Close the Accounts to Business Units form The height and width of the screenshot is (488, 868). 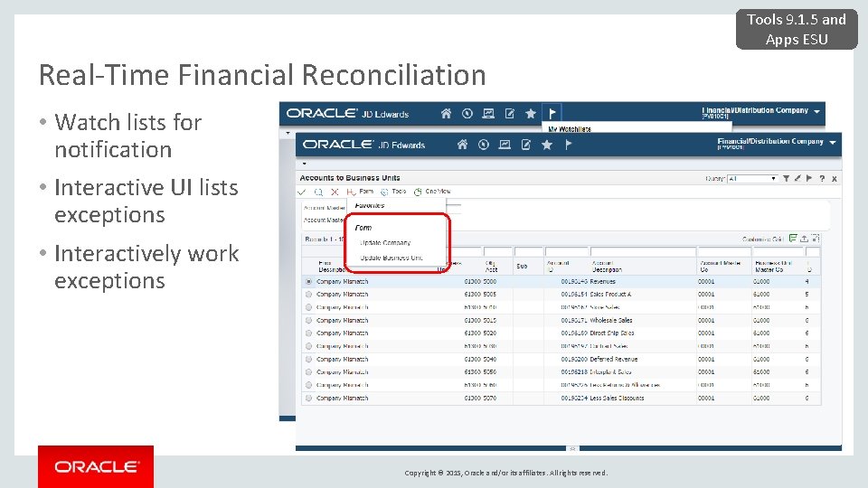point(835,179)
